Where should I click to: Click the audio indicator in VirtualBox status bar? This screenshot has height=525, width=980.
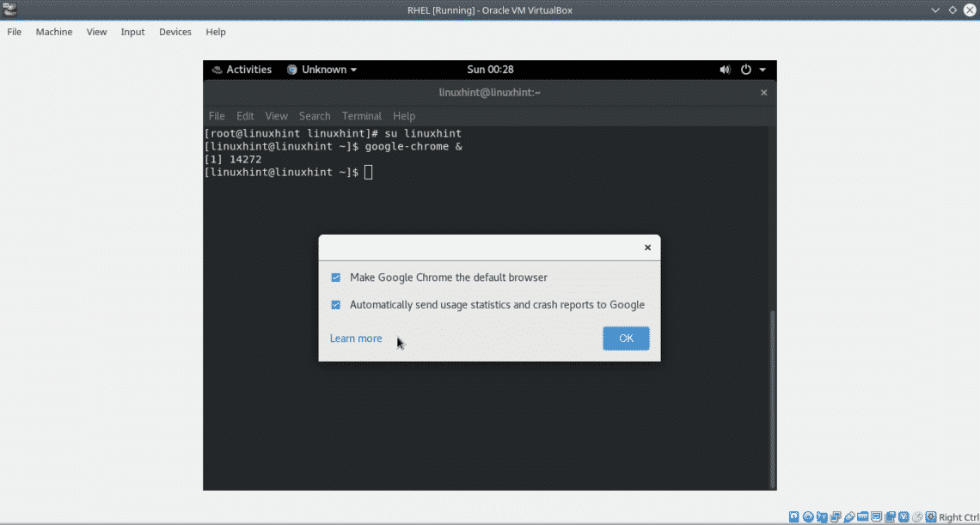pyautogui.click(x=822, y=517)
